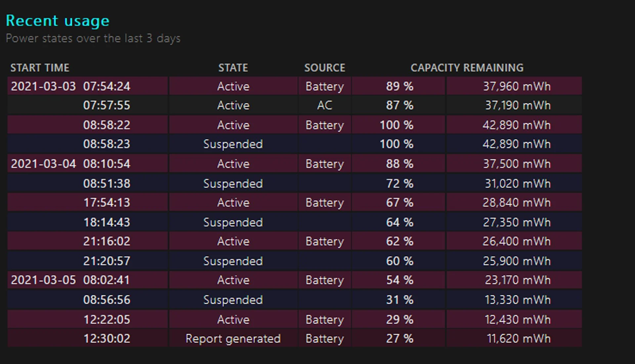Click the 37,960 mWh capacity value

tap(516, 86)
